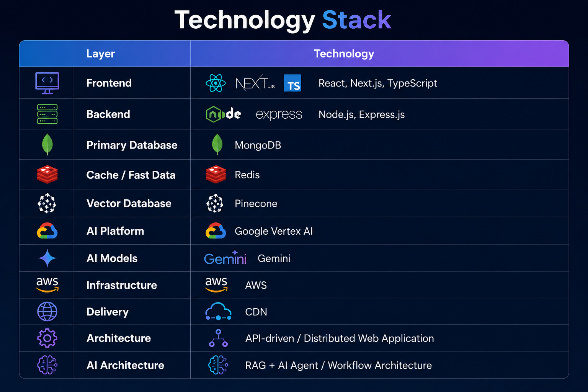Screen dimensions: 588x392
Task: Select the Cache / Fast Data label
Action: [131, 175]
